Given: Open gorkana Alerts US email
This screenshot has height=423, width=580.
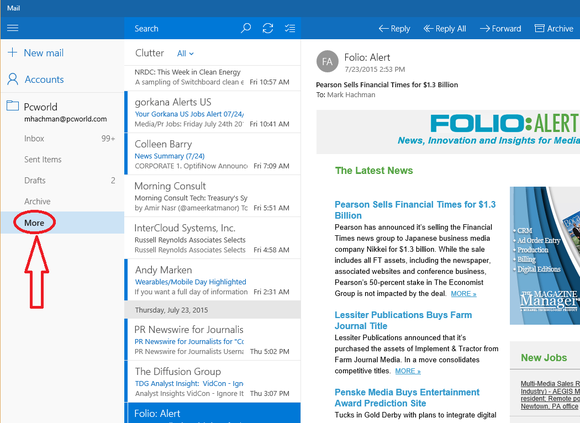Looking at the screenshot, I should [212, 112].
